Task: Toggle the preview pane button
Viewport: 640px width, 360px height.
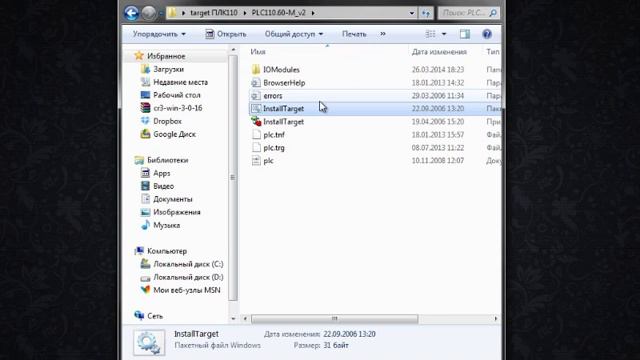Action: pyautogui.click(x=464, y=34)
